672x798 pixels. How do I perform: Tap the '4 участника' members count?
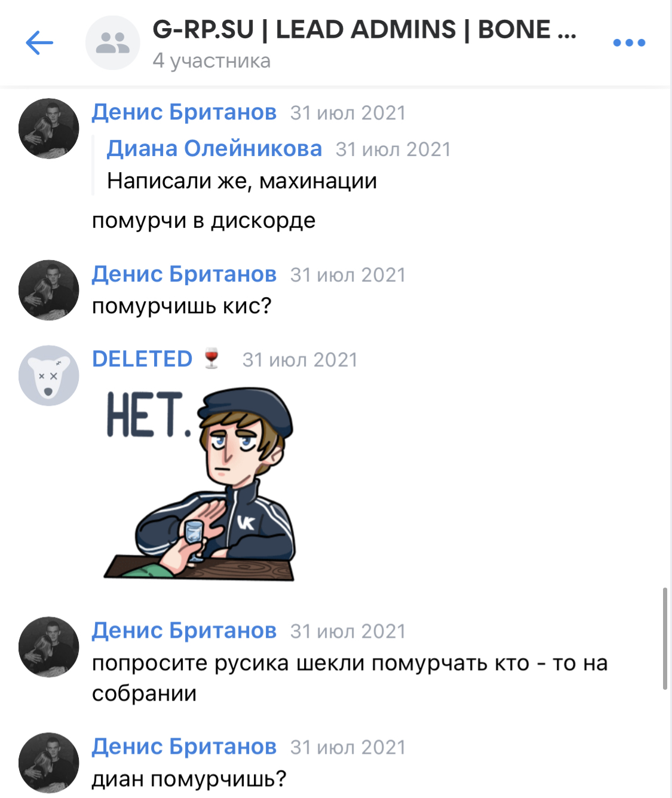211,61
